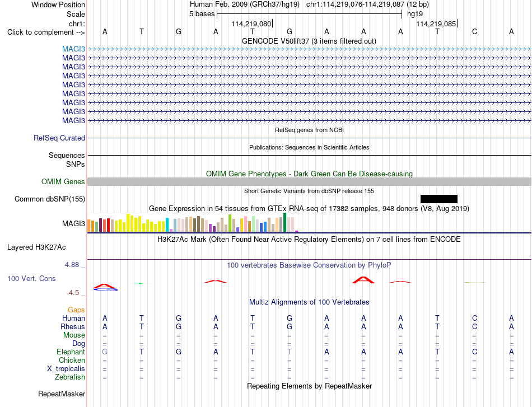Image resolution: width=532 pixels, height=407 pixels.
Task: Click the 114,219,085 coordinate tick label
Action: click(436, 24)
